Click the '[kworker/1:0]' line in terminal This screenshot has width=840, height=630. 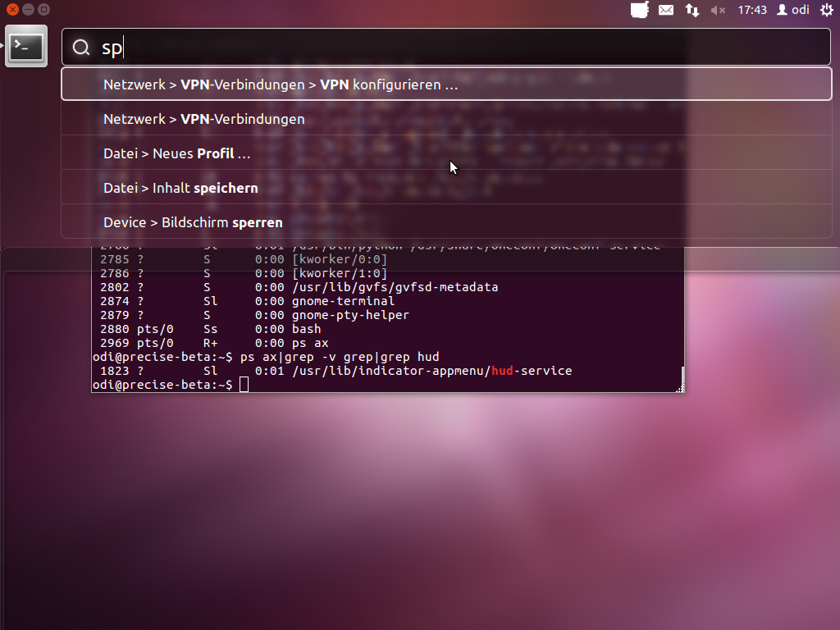point(243,273)
